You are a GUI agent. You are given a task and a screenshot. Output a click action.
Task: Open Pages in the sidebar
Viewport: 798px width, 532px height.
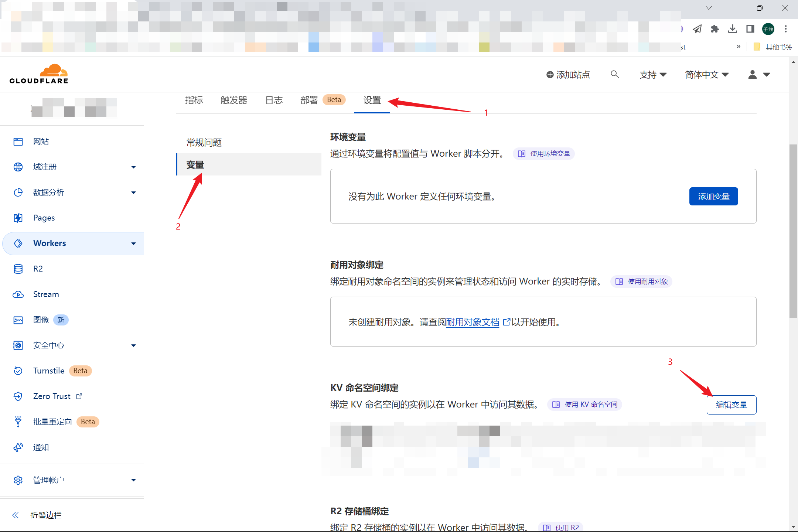44,218
